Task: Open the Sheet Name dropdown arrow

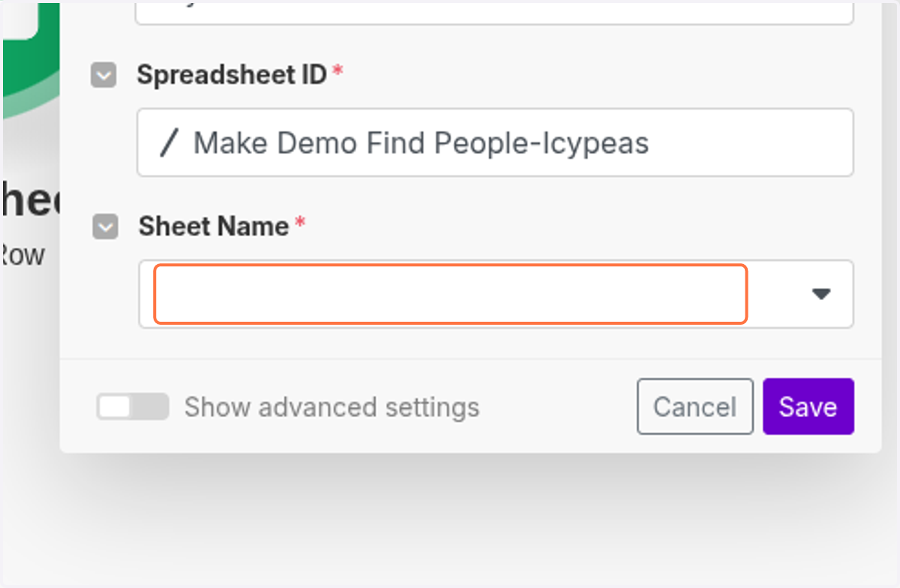Action: click(x=822, y=294)
